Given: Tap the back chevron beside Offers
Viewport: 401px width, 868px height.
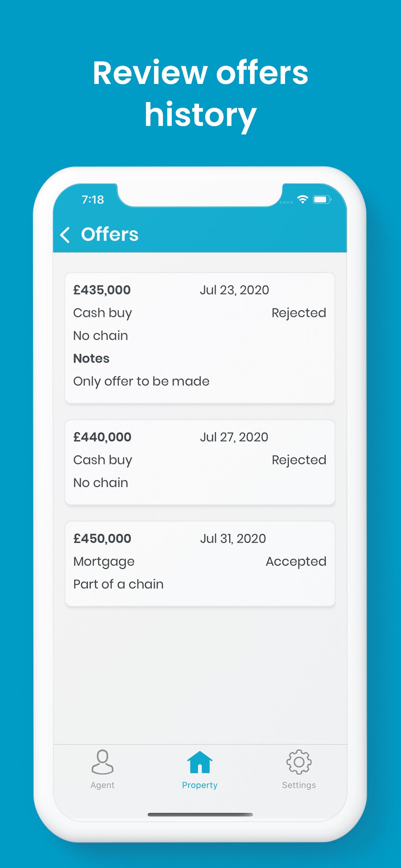Looking at the screenshot, I should (65, 234).
